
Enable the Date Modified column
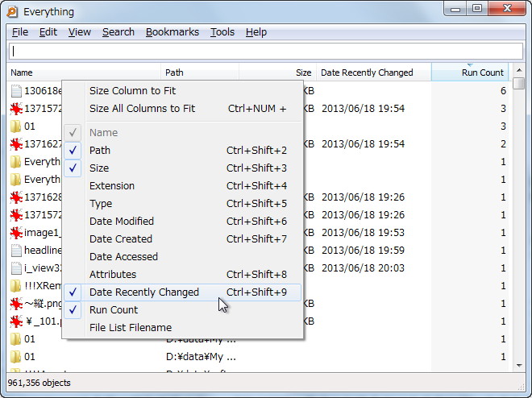tap(182, 221)
